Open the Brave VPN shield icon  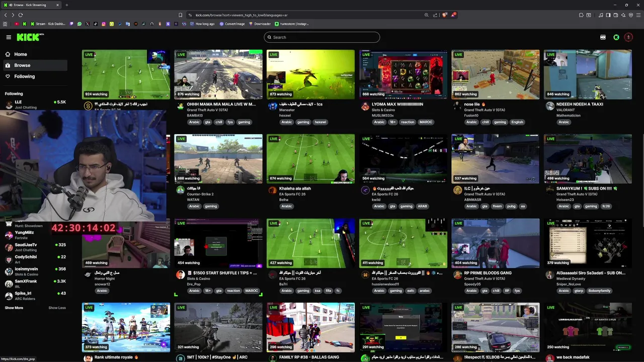coord(631,15)
